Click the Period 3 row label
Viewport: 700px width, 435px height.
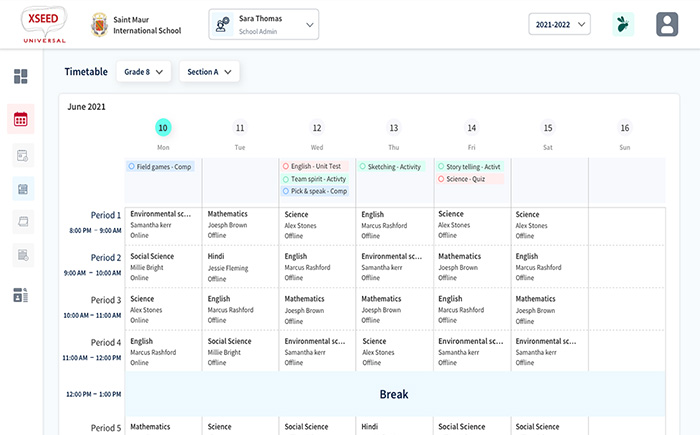pos(106,300)
